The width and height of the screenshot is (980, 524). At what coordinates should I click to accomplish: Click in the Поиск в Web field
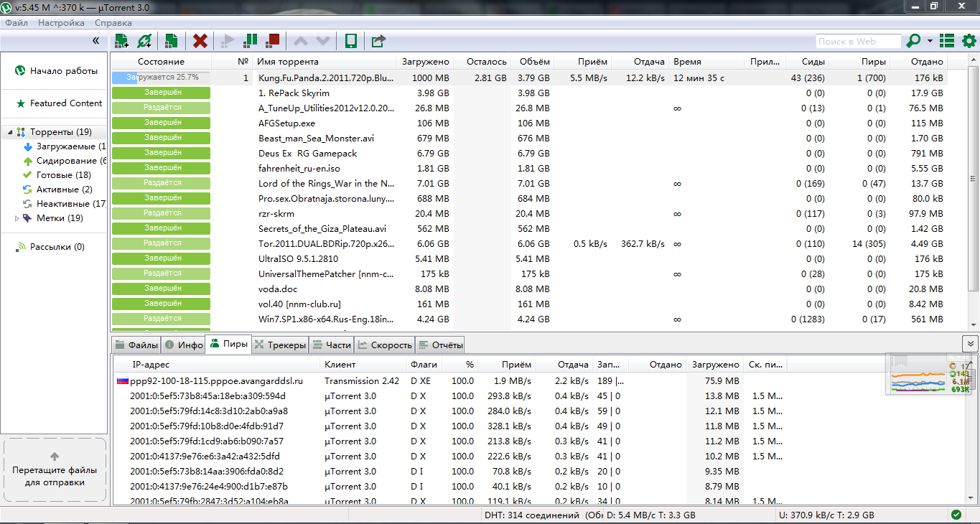pyautogui.click(x=857, y=42)
